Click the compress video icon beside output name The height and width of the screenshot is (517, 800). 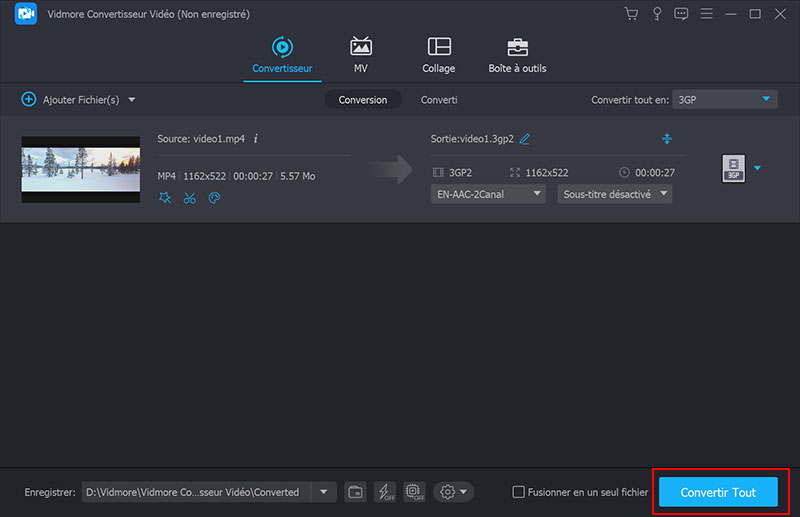click(667, 138)
